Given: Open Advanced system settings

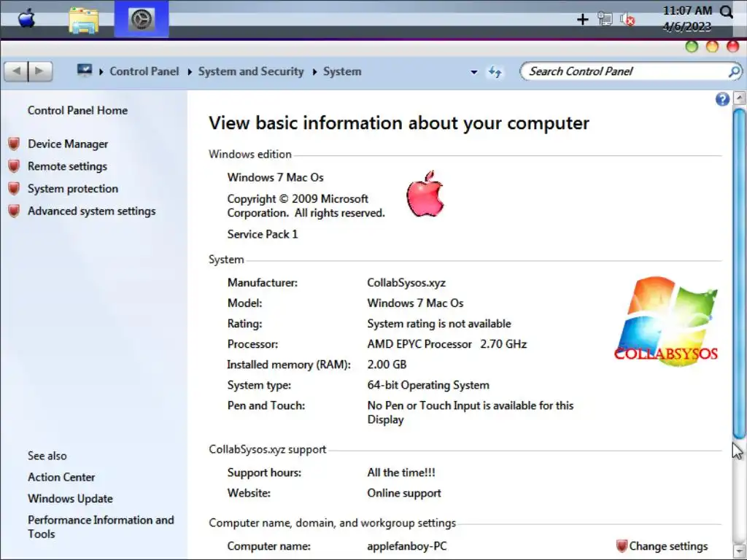Looking at the screenshot, I should 91,211.
